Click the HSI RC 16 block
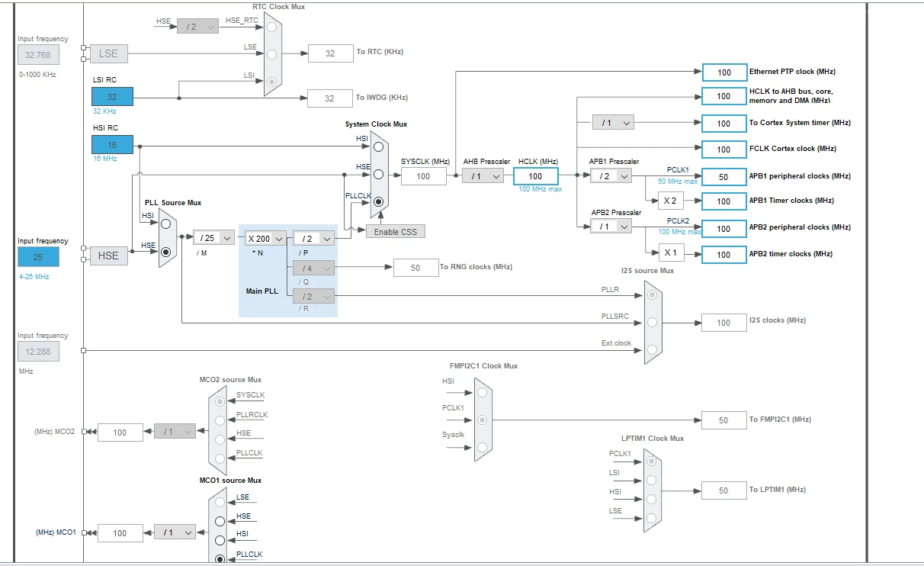This screenshot has width=924, height=566. click(x=112, y=144)
